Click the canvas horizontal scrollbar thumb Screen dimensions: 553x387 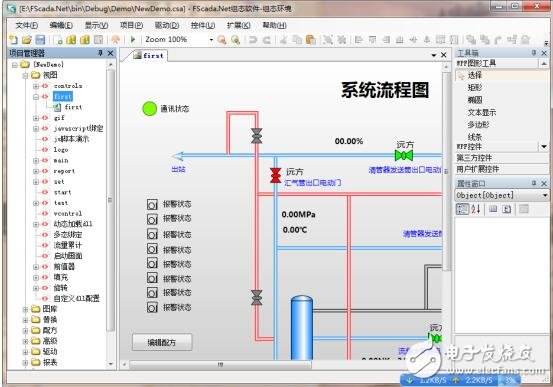(x=220, y=364)
